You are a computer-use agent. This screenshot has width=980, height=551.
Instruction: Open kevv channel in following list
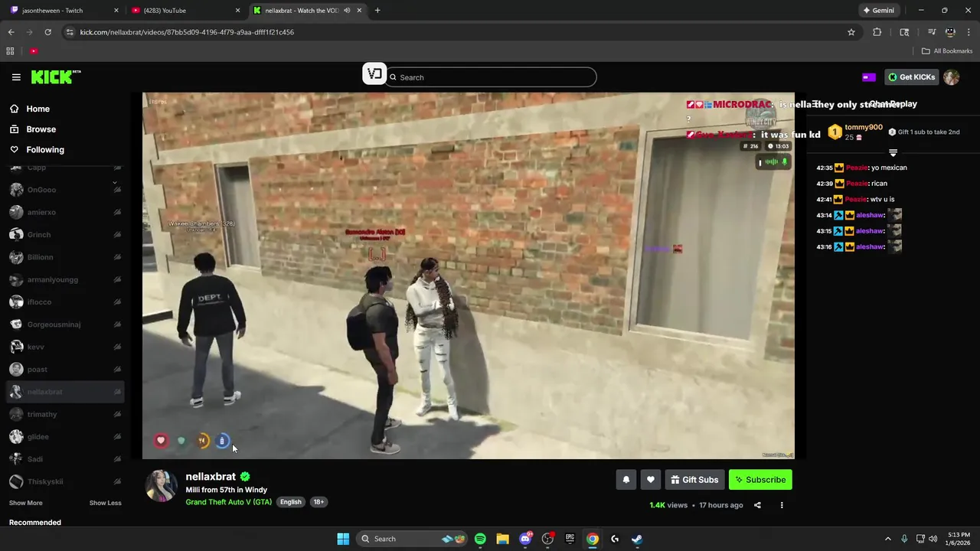tap(65, 347)
